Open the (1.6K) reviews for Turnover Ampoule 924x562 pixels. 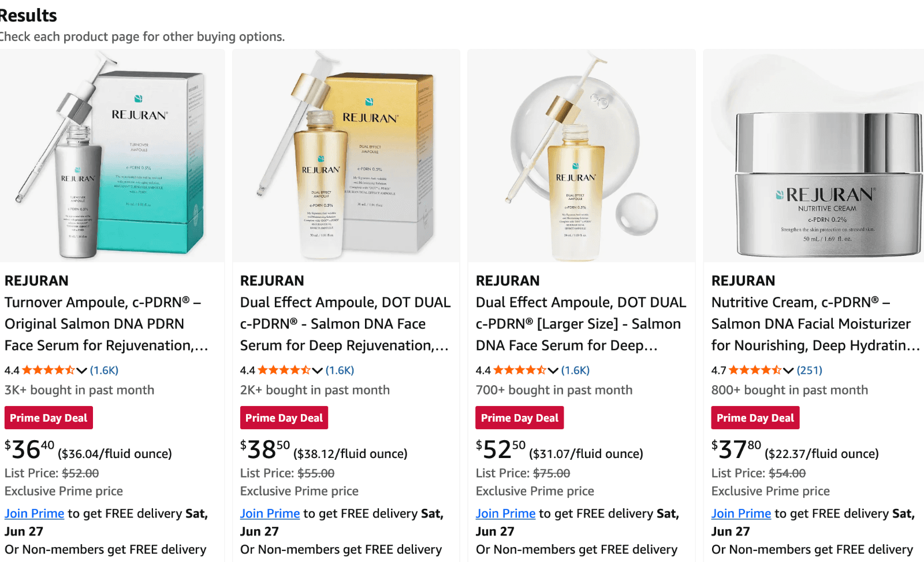pos(104,370)
